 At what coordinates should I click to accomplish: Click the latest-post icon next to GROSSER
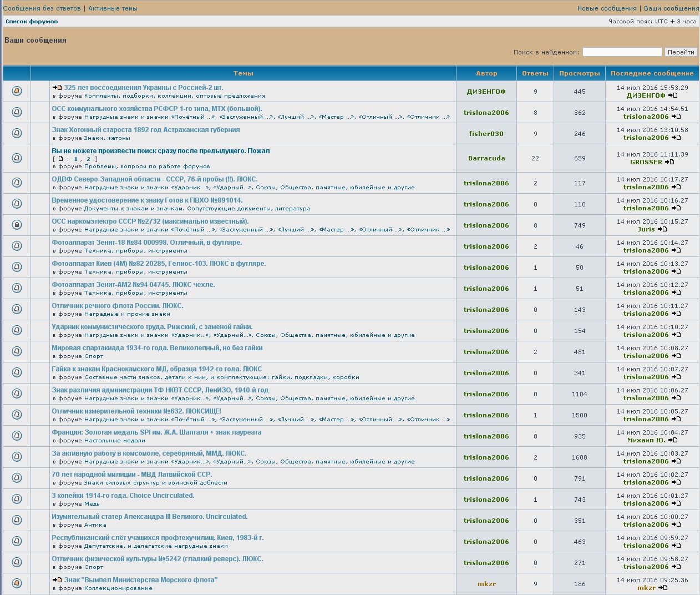point(669,162)
